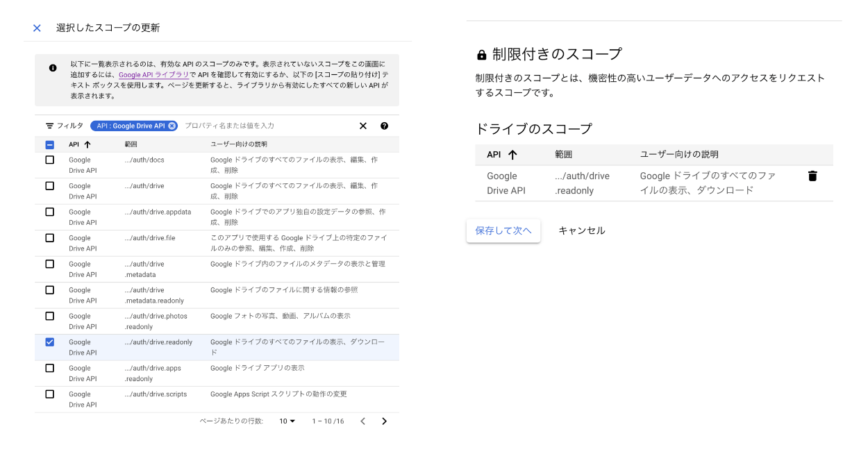Click the Google ドライブ アプリの表示 description
868x454 pixels.
click(258, 368)
